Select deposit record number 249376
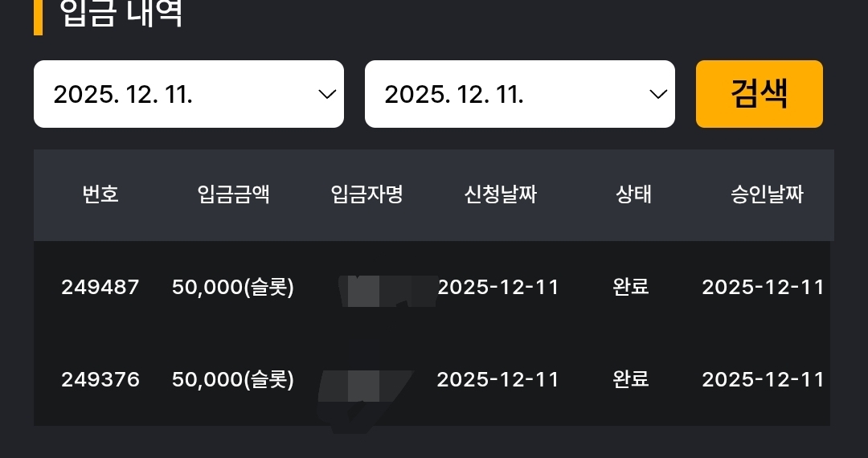 [100, 379]
